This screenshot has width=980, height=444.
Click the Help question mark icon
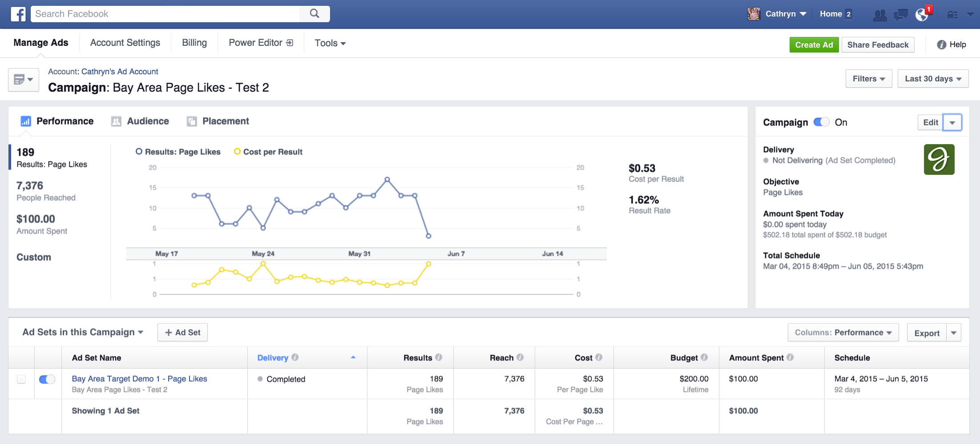pos(941,44)
